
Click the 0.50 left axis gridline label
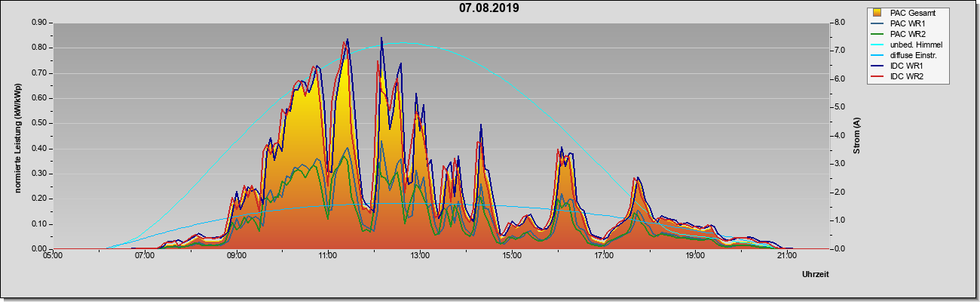(38, 123)
